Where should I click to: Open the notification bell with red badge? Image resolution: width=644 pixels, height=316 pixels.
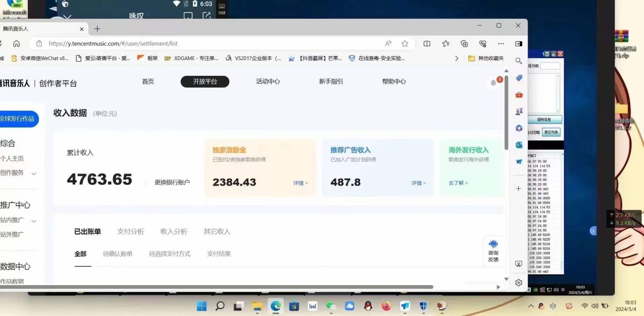tap(494, 83)
